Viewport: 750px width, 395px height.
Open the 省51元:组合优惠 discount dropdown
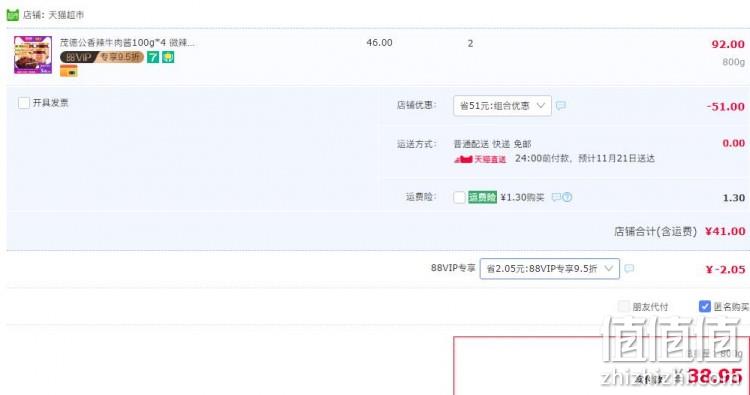pos(502,106)
